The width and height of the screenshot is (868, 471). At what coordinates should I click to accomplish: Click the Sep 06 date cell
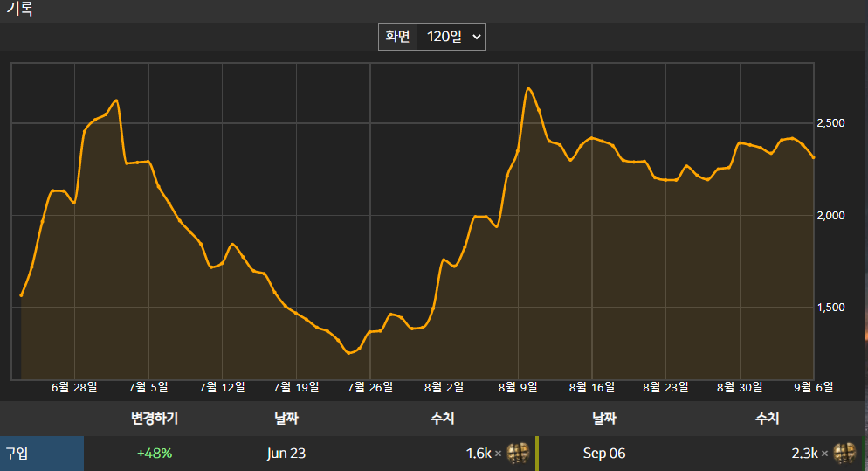coord(604,454)
